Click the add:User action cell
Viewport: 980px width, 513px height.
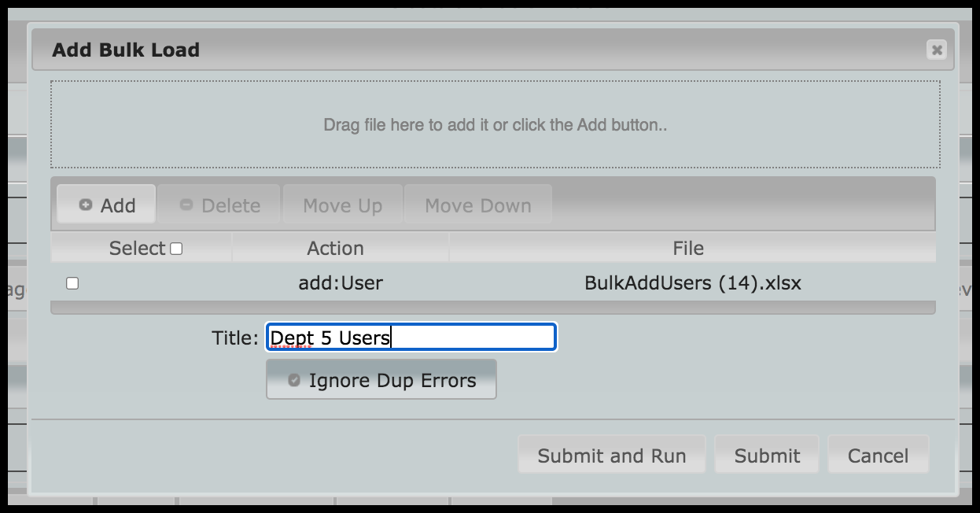point(341,283)
